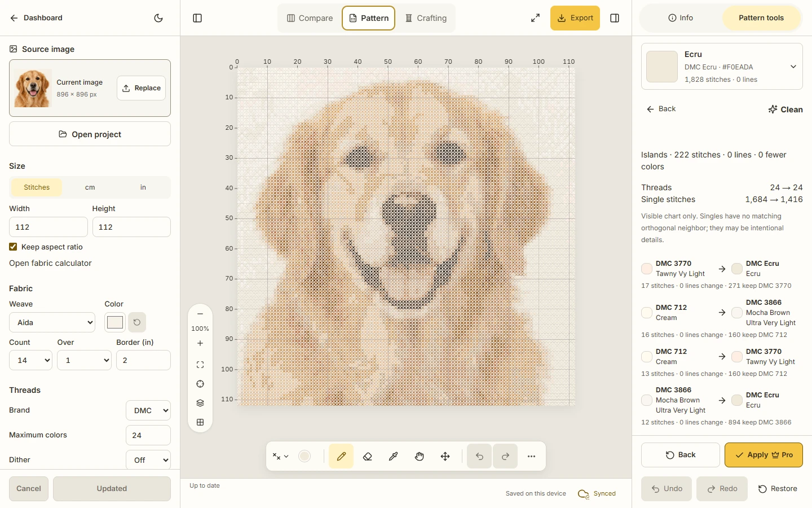Switch size units to cm
Screen dimensions: 812x508
coord(90,187)
